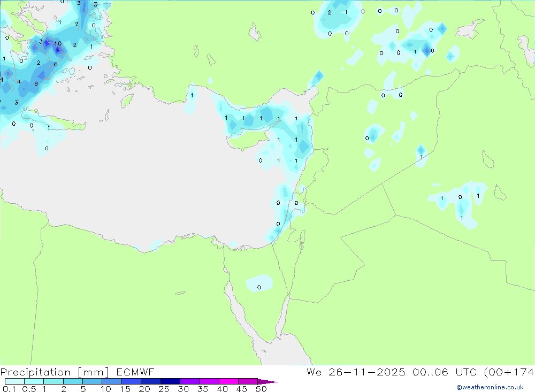Click the 0.1–0.5 mm palest legend swatch
The image size is (535, 392).
pyautogui.click(x=14, y=381)
